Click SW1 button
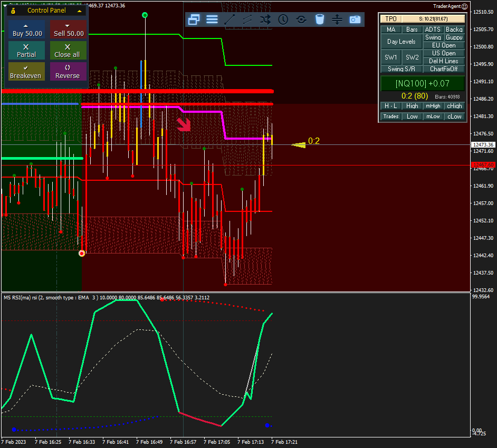The image size is (497, 448). click(x=391, y=57)
